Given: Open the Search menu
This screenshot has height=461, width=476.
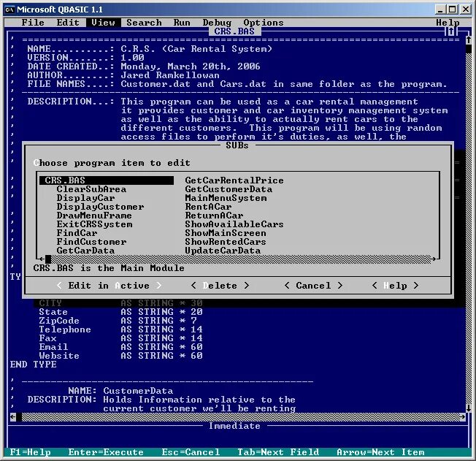Looking at the screenshot, I should click(x=144, y=23).
